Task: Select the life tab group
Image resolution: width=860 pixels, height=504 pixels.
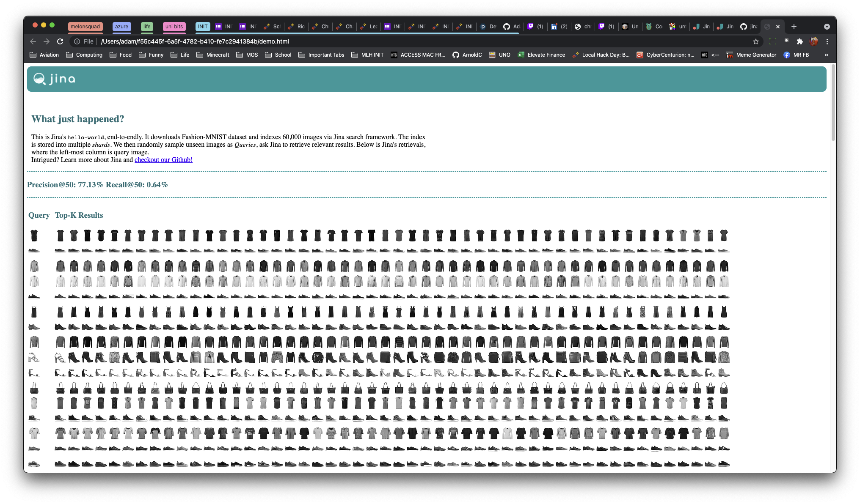Action: (147, 27)
